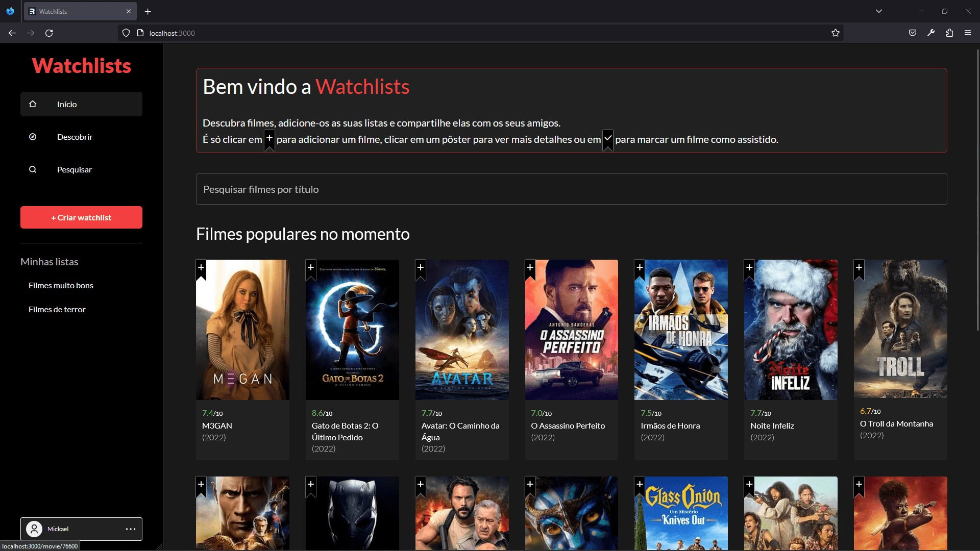Click the Descobrir compass icon
The height and width of the screenshot is (551, 980).
tap(33, 137)
